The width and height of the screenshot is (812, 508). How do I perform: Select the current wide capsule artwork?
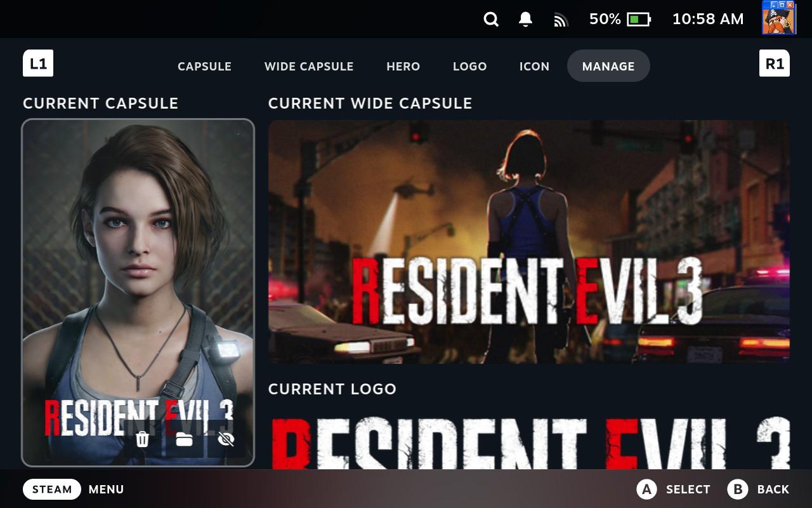click(x=529, y=242)
